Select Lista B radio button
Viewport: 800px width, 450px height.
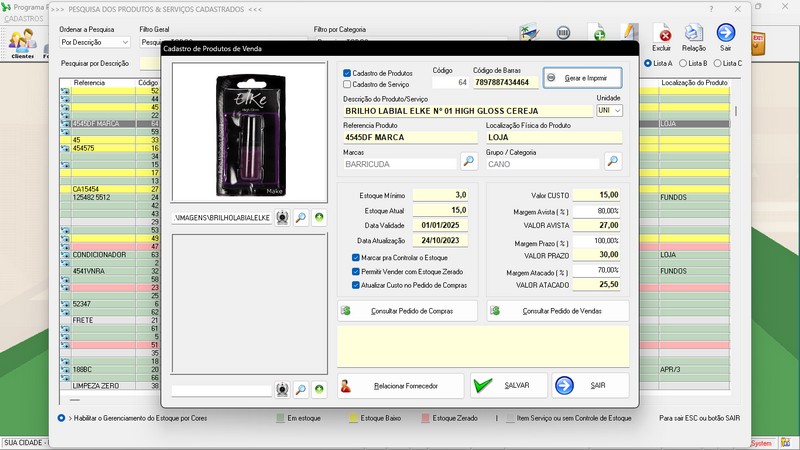tap(683, 63)
